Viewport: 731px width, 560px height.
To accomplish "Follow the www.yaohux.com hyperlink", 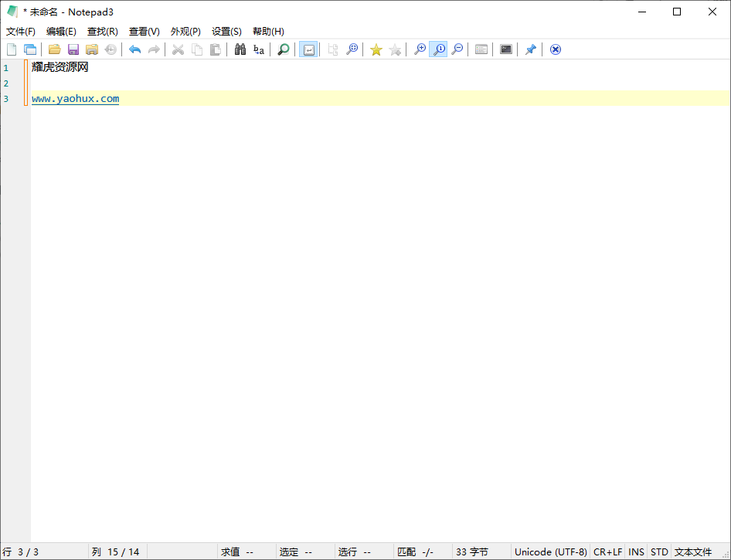I will pyautogui.click(x=75, y=98).
